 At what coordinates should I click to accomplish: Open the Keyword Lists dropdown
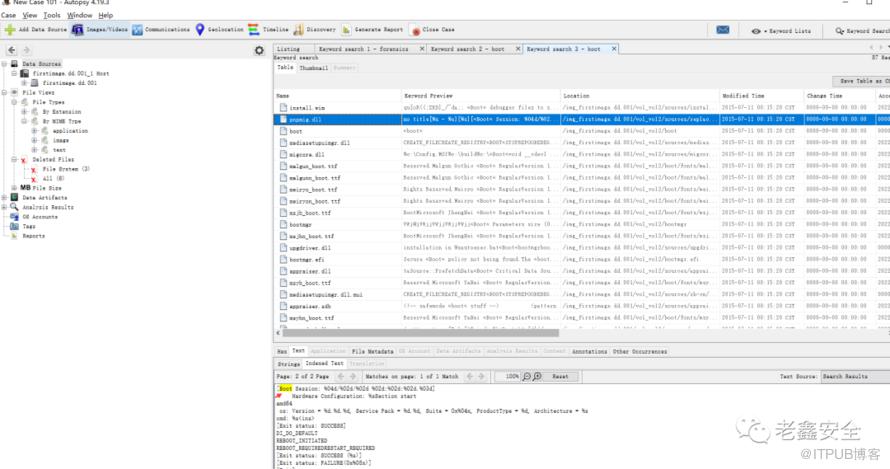(781, 31)
